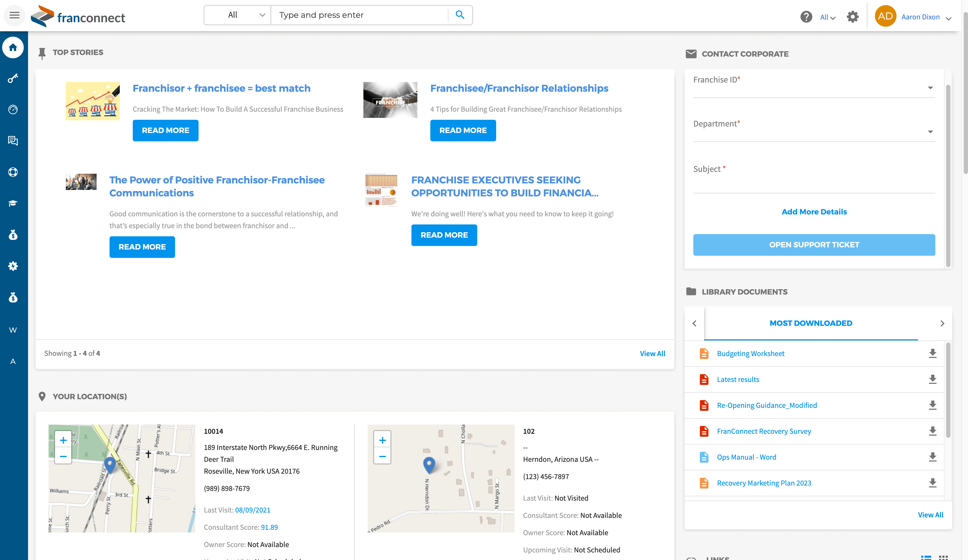Screen dimensions: 968x560
Task: Click the key icon in sidebar
Action: pos(13,78)
